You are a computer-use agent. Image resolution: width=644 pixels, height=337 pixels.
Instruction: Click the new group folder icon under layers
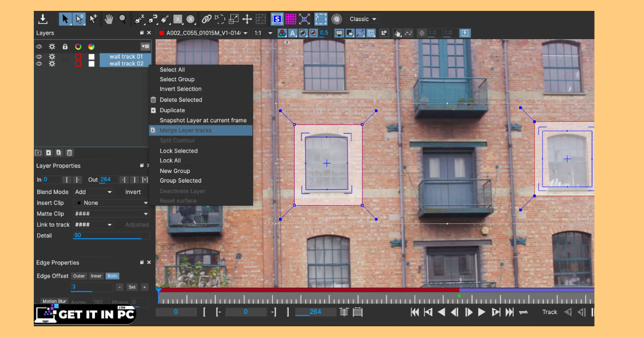39,152
